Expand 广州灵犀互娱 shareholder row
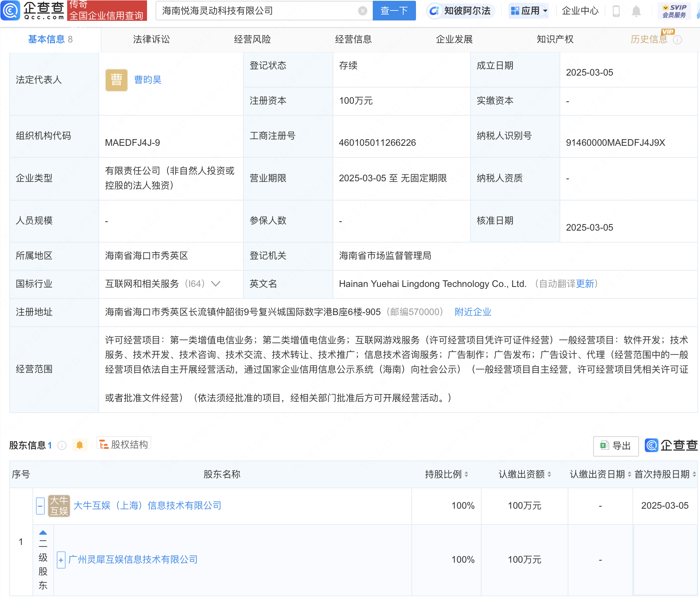 (61, 560)
